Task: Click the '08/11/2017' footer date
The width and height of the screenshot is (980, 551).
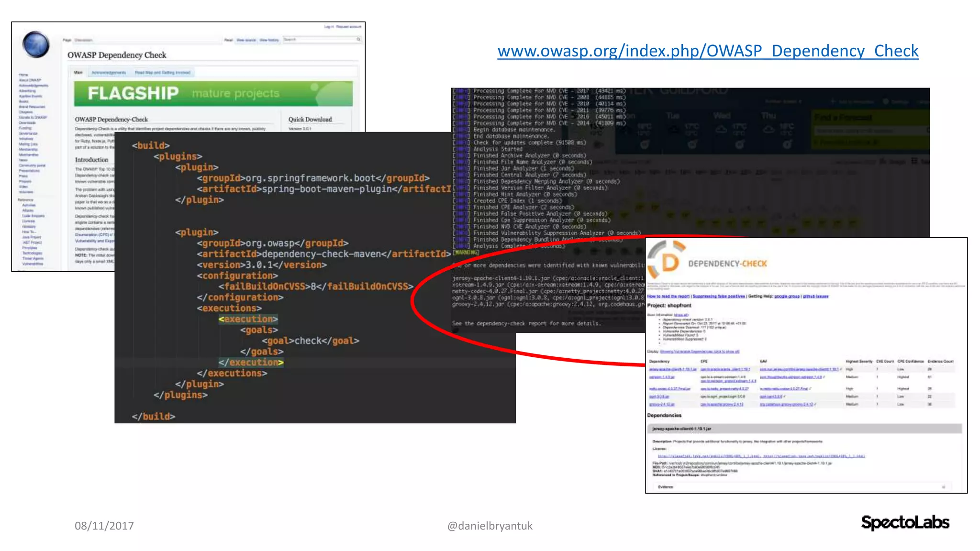Action: [104, 526]
